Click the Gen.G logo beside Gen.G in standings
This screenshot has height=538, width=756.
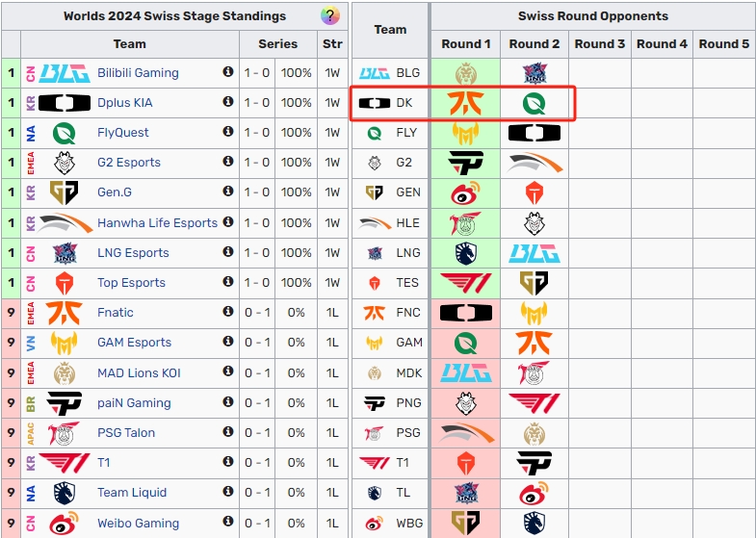point(65,192)
